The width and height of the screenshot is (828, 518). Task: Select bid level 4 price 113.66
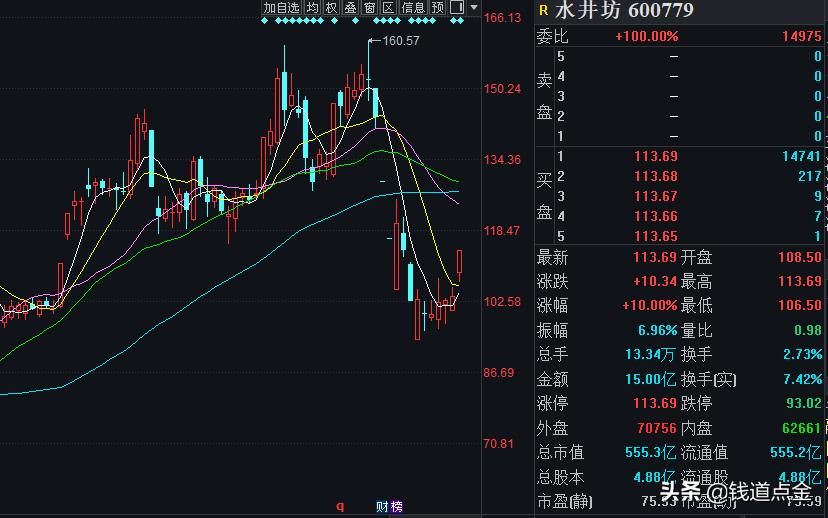[x=655, y=216]
